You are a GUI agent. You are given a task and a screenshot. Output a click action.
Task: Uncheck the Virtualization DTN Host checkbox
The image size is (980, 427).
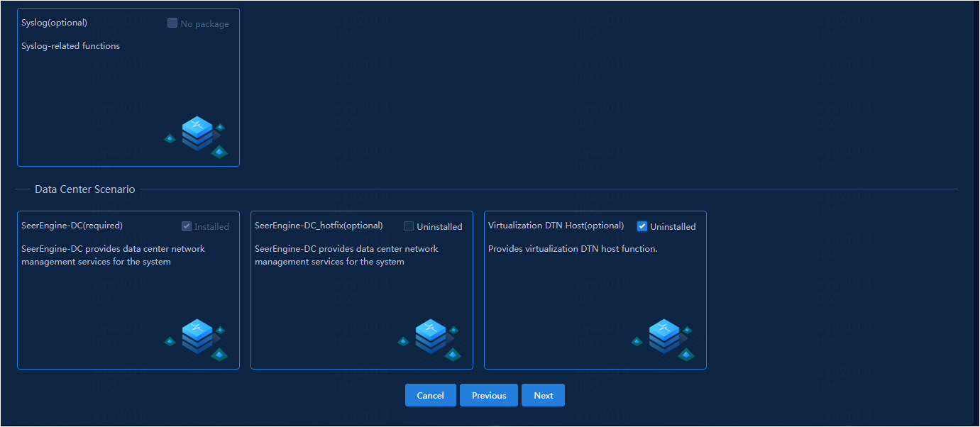[642, 226]
